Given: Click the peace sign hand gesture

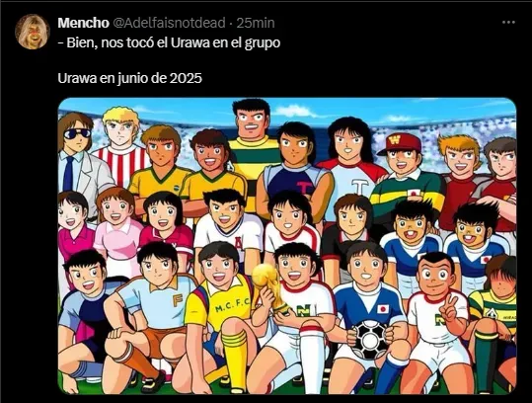Looking at the screenshot, I should pos(449,307).
